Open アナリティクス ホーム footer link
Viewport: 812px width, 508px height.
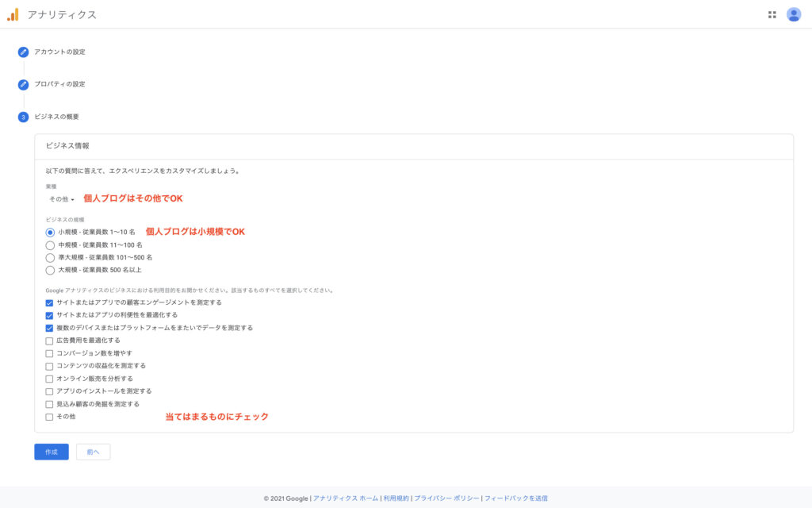[x=346, y=498]
